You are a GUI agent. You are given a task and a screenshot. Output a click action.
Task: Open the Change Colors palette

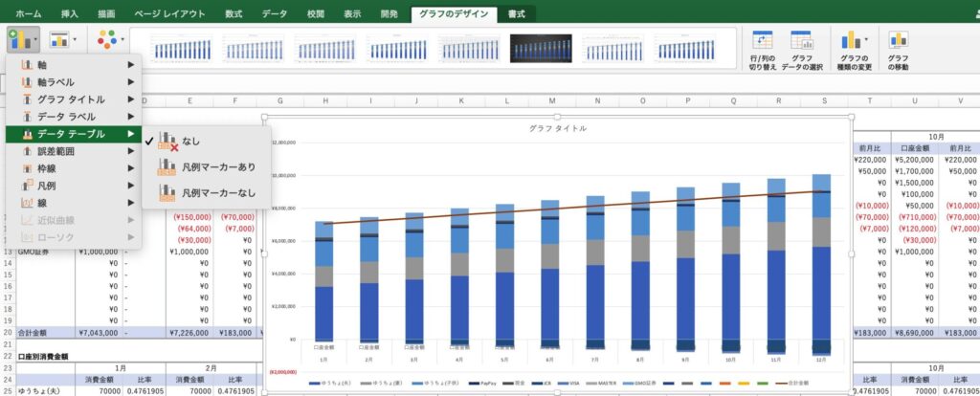(107, 39)
